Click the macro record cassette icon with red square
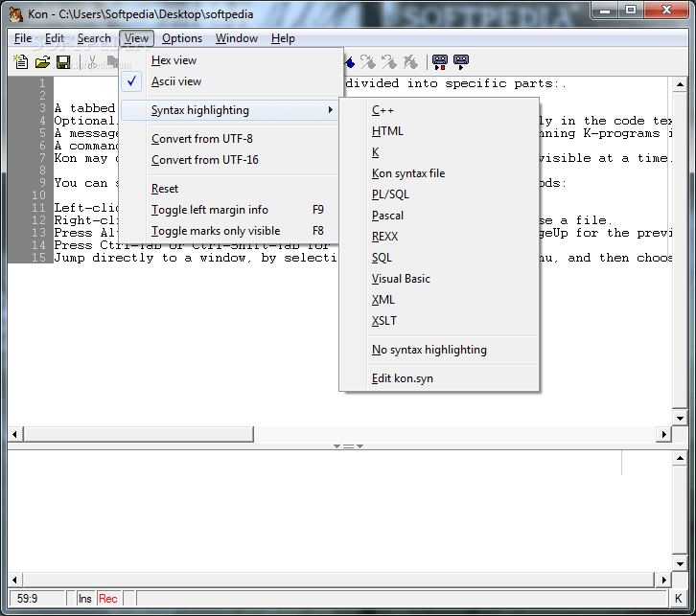The image size is (696, 616). (440, 61)
